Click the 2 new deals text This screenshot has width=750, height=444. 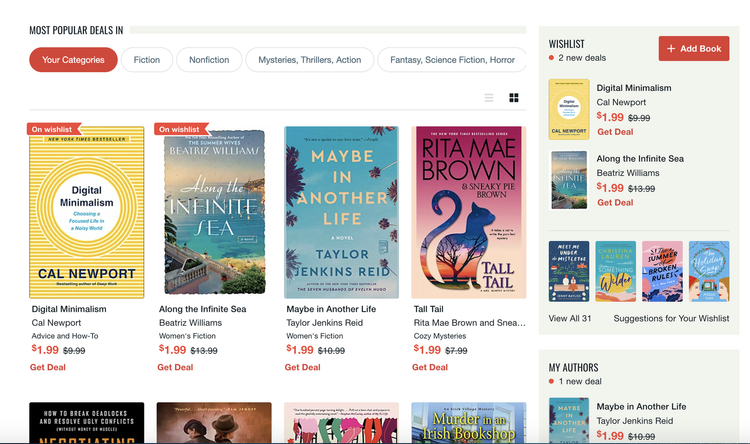582,58
